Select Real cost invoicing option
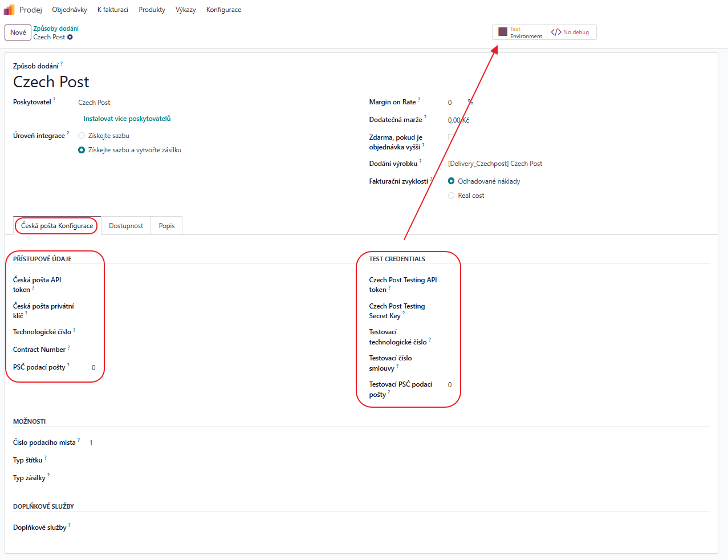Image resolution: width=728 pixels, height=560 pixels. [452, 196]
